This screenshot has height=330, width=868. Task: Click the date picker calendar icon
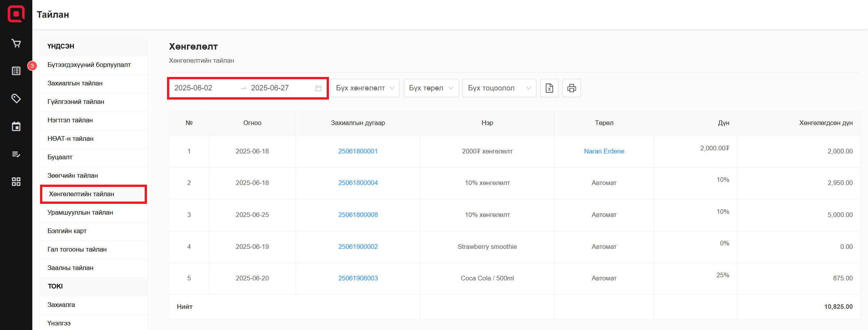(x=318, y=88)
